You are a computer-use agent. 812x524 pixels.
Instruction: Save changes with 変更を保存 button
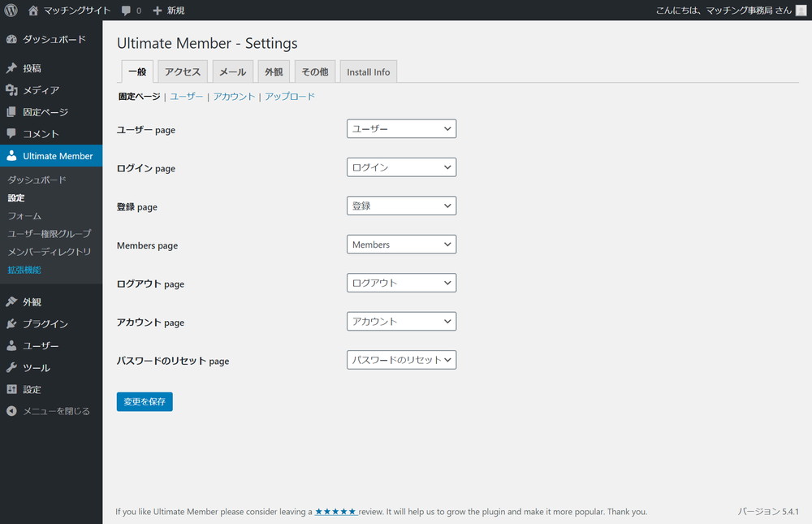point(145,401)
